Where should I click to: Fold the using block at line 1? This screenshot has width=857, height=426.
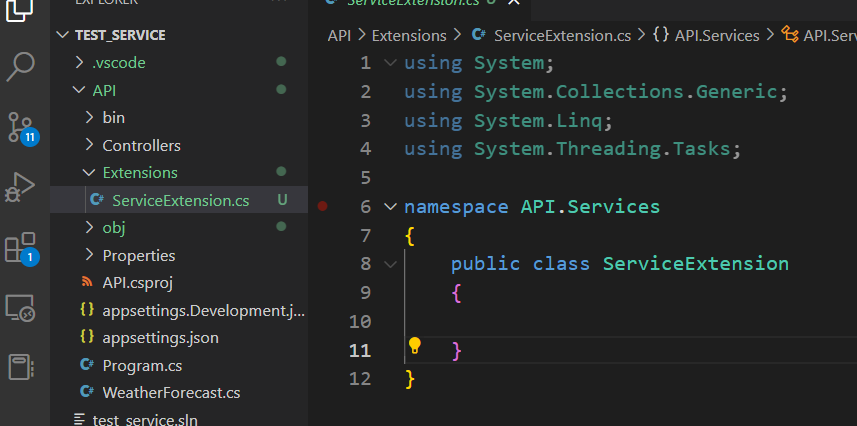[390, 62]
